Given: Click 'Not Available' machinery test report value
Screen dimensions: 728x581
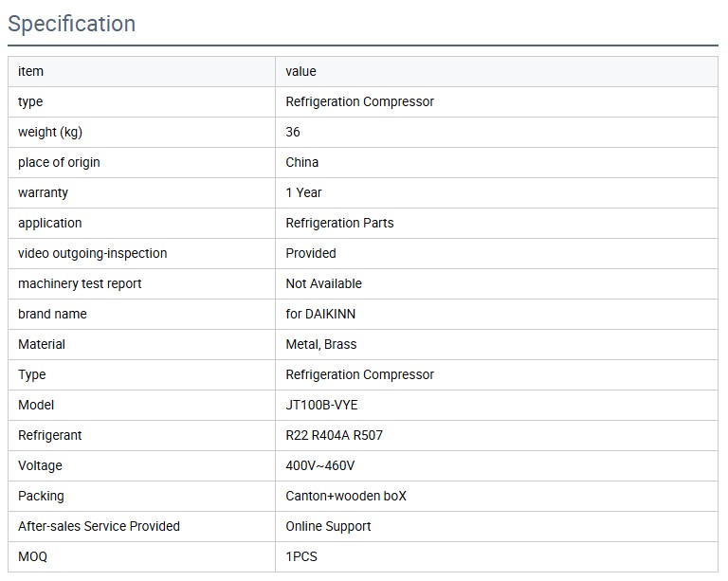Looking at the screenshot, I should pyautogui.click(x=323, y=283).
